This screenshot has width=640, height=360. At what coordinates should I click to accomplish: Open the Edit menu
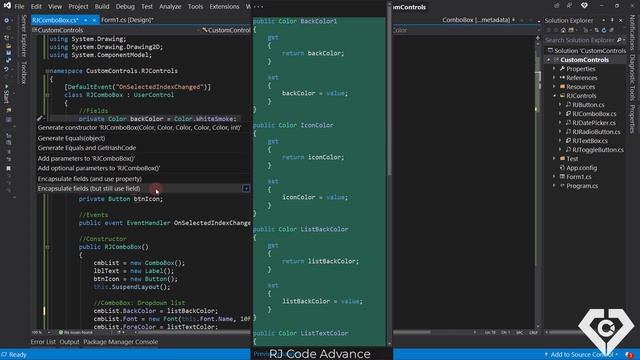(x=36, y=7)
